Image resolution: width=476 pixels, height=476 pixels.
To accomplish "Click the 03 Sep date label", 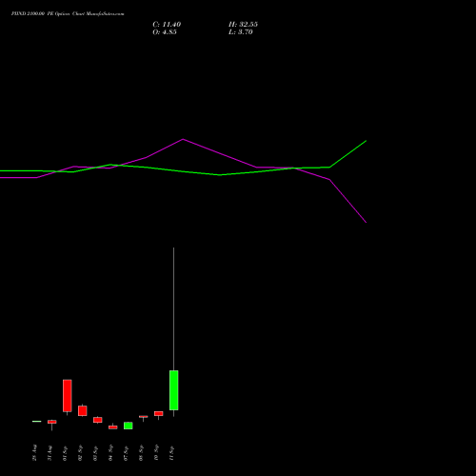I will click(x=95, y=453).
